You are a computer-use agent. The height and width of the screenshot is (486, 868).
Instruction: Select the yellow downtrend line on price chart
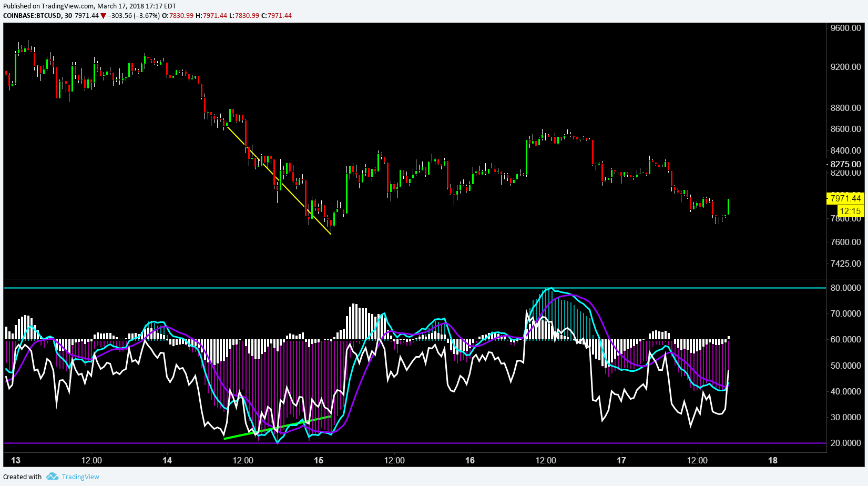pyautogui.click(x=278, y=179)
